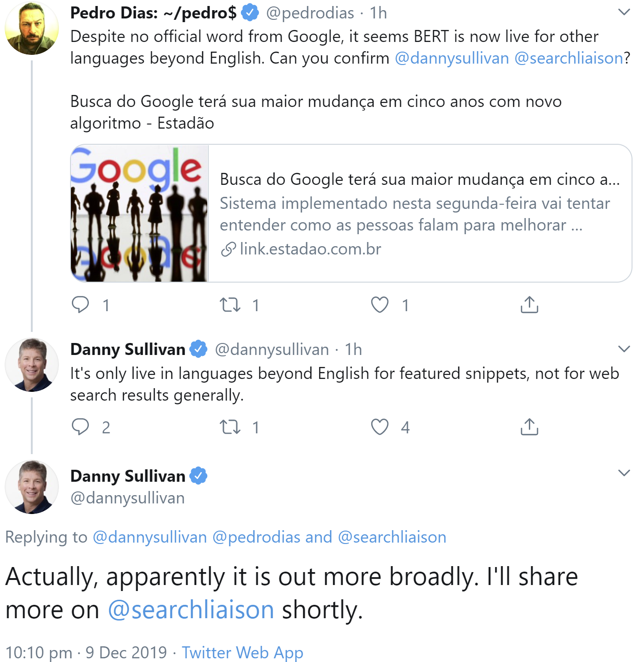Open the link.estadao.com.br article link
The height and width of the screenshot is (662, 644).
[x=310, y=249]
